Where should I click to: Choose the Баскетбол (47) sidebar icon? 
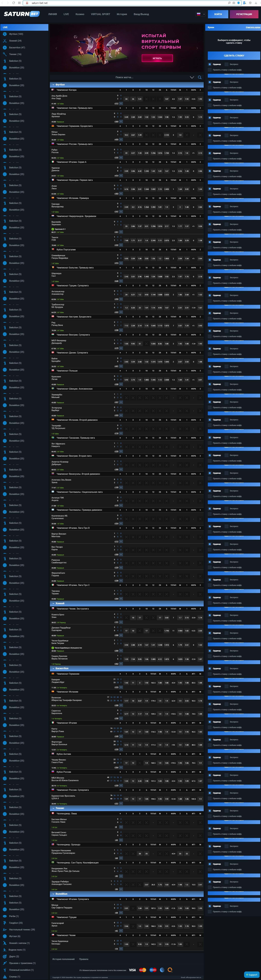(x=5, y=47)
